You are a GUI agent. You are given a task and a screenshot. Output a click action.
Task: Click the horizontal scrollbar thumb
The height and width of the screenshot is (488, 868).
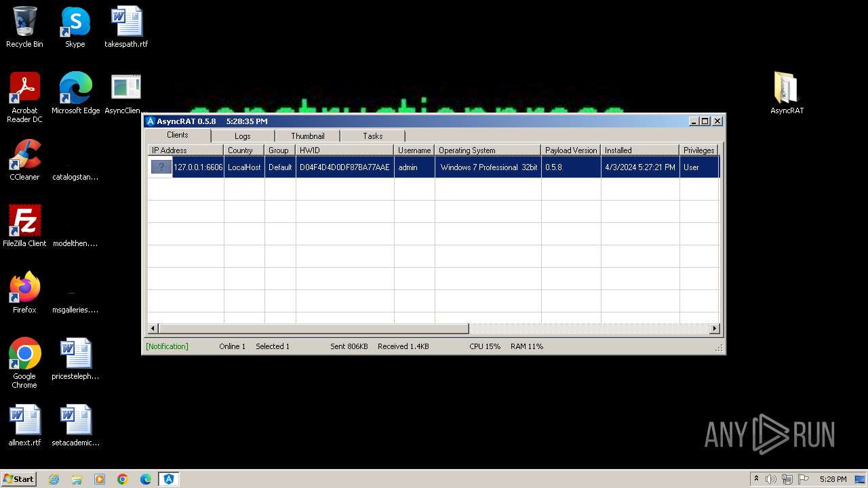tap(314, 329)
